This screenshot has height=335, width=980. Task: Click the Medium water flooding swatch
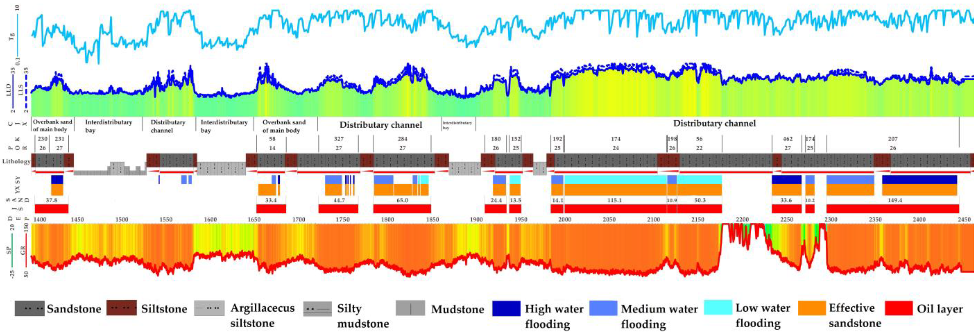[x=603, y=308]
